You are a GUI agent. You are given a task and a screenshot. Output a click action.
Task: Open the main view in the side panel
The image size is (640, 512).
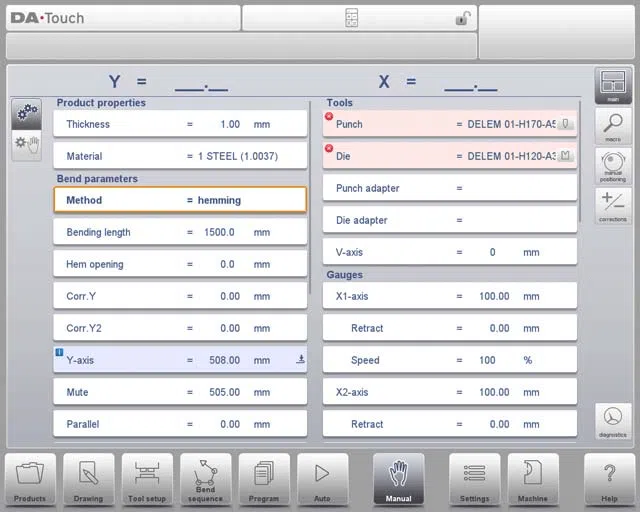(x=613, y=86)
